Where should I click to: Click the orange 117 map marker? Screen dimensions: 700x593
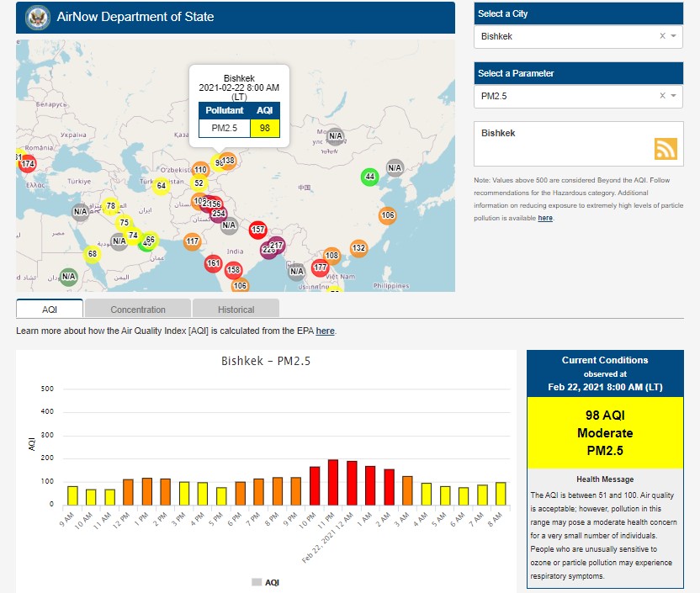tap(193, 241)
